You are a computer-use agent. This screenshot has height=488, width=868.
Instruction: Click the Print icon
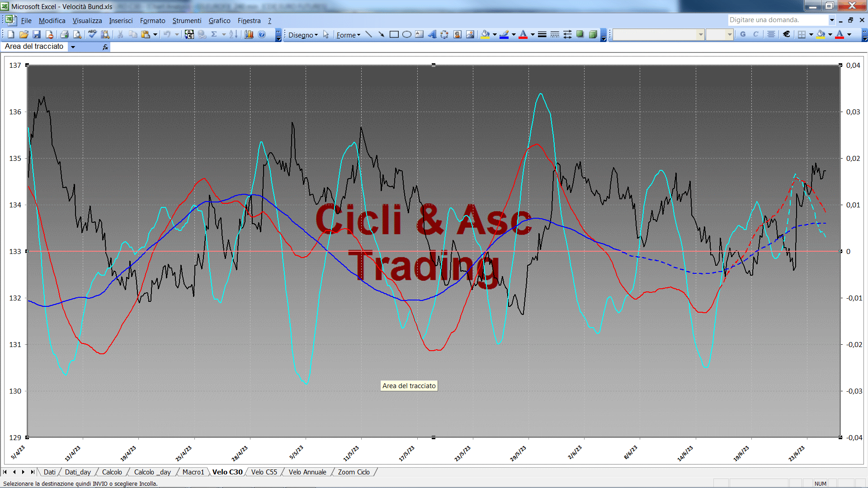click(x=64, y=34)
